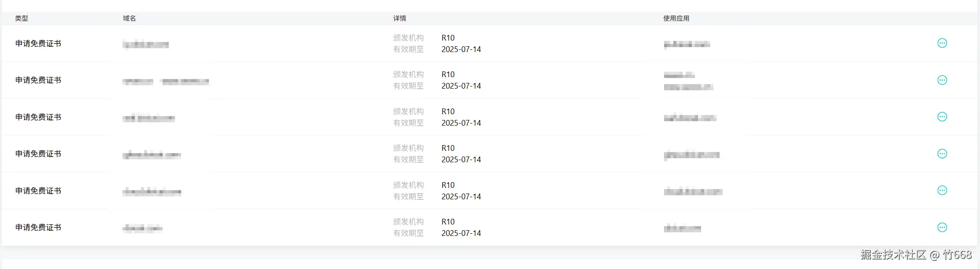980x269 pixels.
Task: Click the ellipsis icon in the third row
Action: [x=942, y=117]
